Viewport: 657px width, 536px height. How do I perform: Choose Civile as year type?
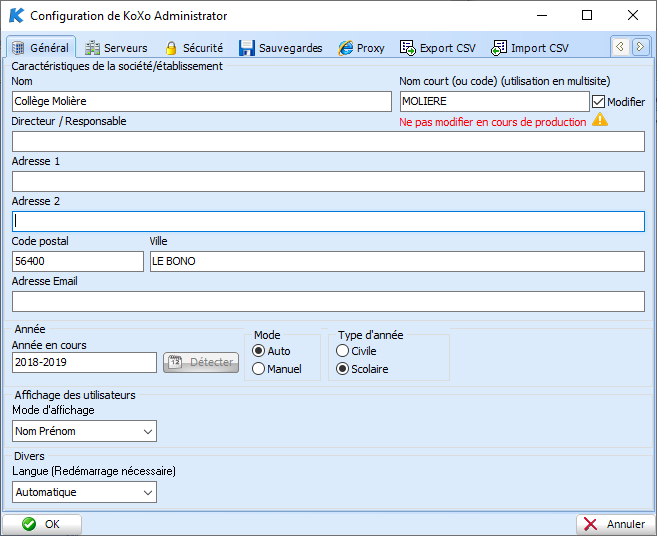coord(342,351)
